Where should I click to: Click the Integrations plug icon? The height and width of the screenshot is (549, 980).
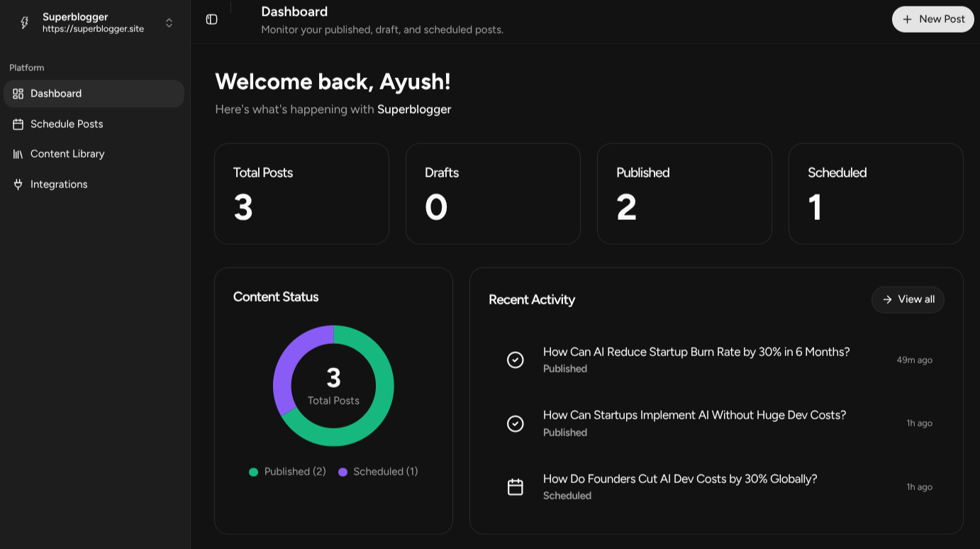click(x=18, y=184)
